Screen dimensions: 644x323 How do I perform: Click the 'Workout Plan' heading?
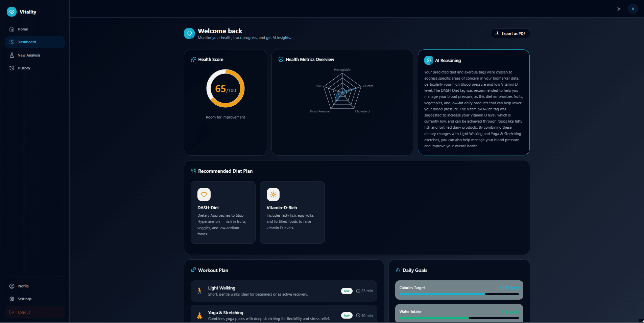pos(213,270)
